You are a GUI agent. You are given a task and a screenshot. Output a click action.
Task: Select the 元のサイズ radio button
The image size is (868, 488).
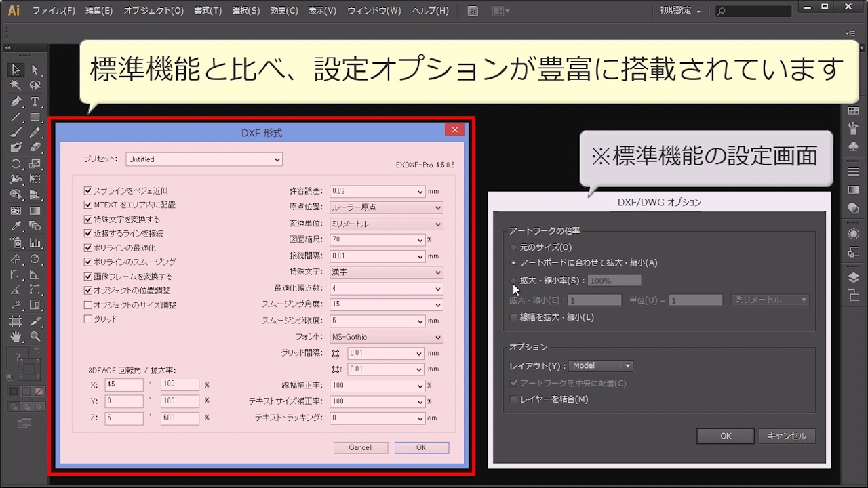coord(513,248)
